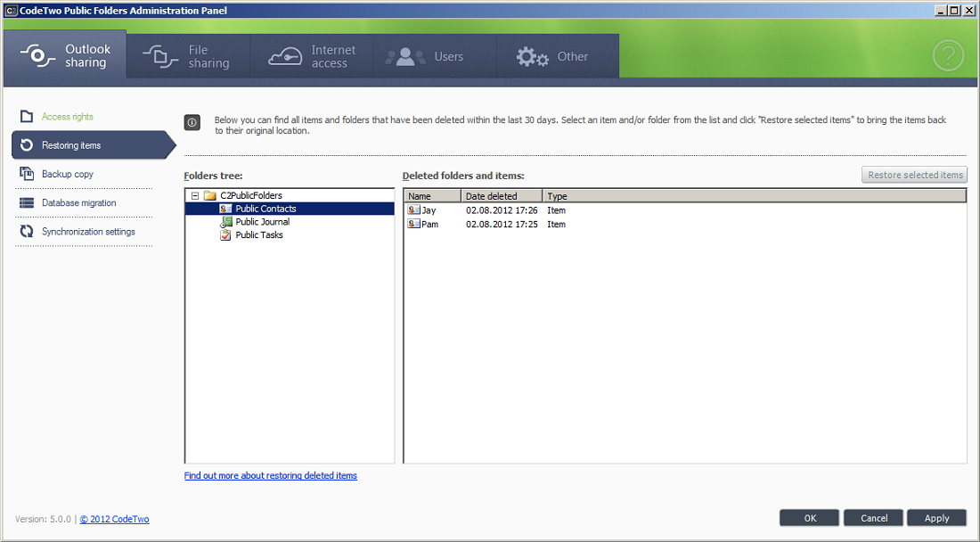The image size is (980, 542).
Task: Click the Database migration icon
Action: tap(26, 202)
